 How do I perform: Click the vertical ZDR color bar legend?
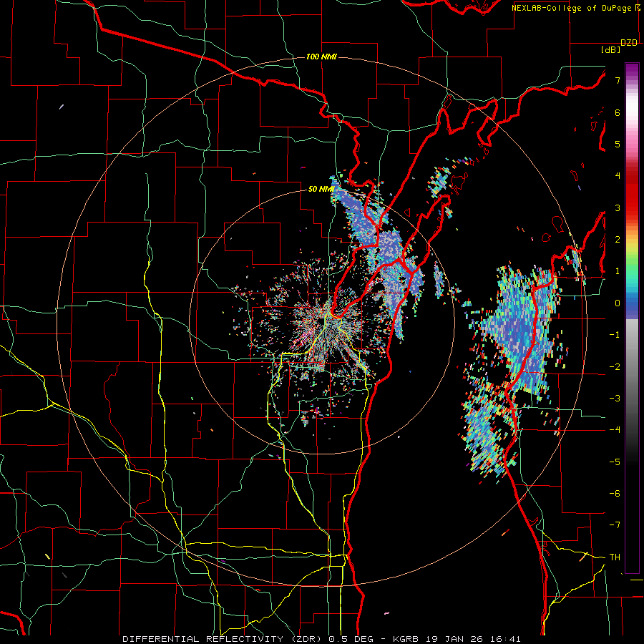[x=632, y=318]
